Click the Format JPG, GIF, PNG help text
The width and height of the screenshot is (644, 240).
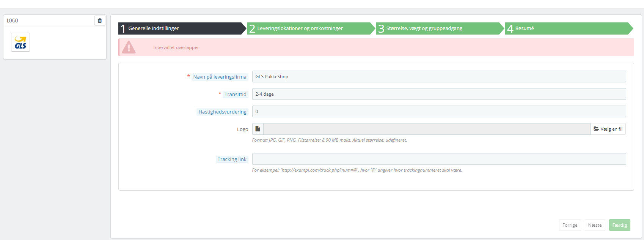330,140
